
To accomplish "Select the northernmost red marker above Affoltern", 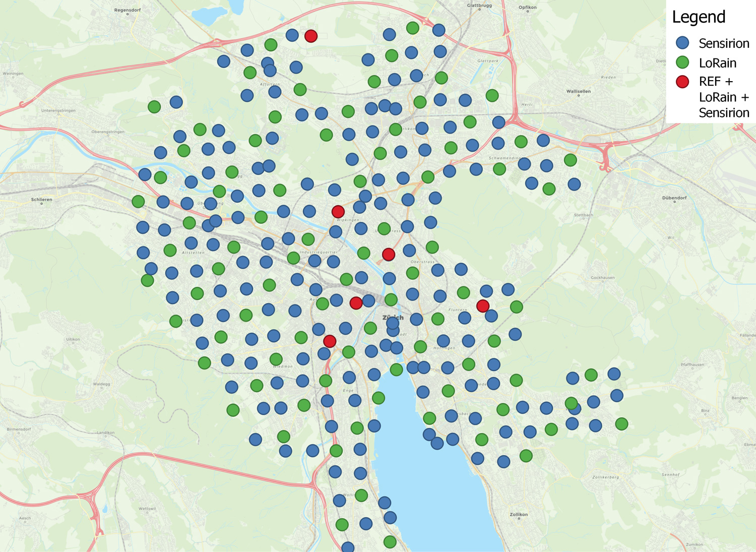I will 311,36.
